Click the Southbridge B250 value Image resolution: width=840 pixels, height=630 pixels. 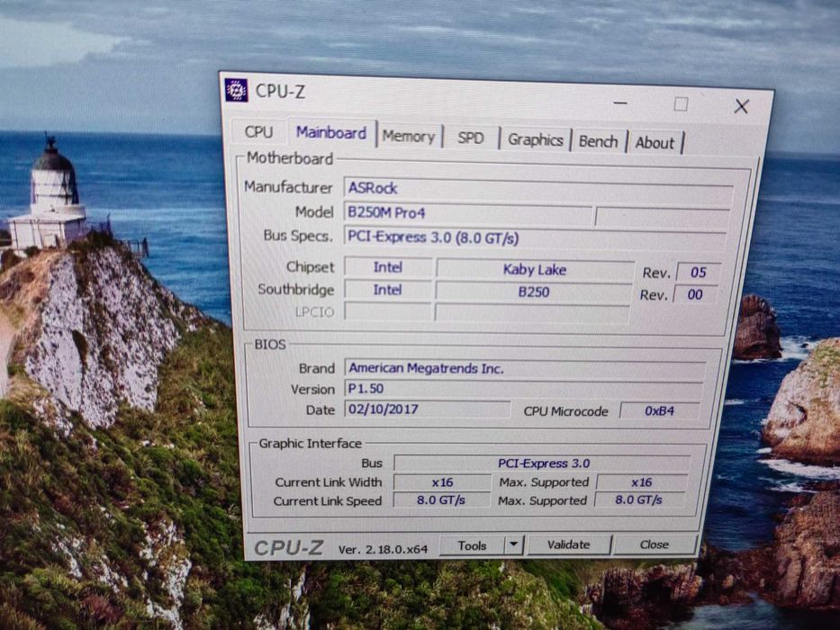coord(534,292)
